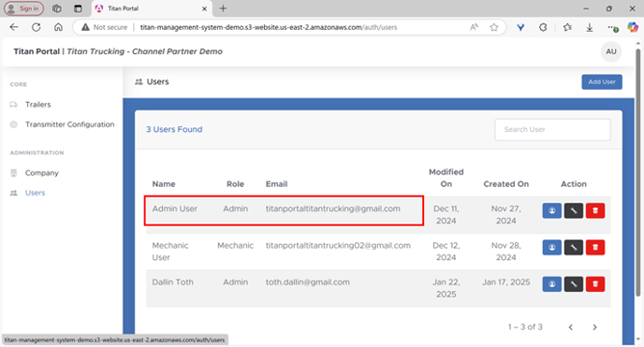Image resolution: width=644 pixels, height=347 pixels.
Task: Click wrench edit icon for Dallin Toth
Action: coord(574,283)
